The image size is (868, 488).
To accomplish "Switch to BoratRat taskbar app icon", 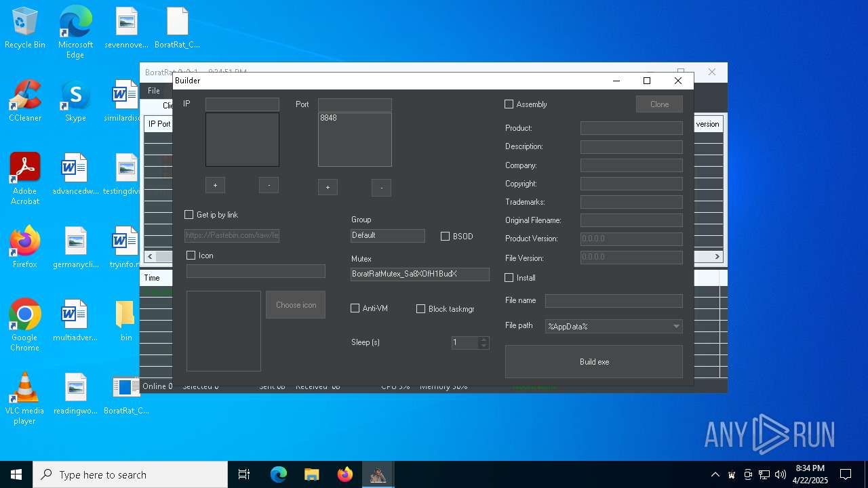I will coord(378,474).
